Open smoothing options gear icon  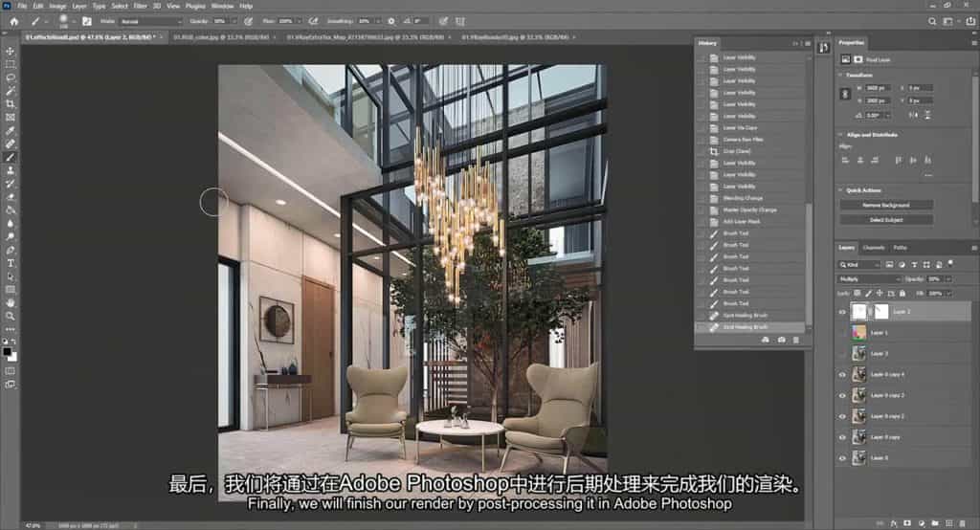pyautogui.click(x=391, y=21)
